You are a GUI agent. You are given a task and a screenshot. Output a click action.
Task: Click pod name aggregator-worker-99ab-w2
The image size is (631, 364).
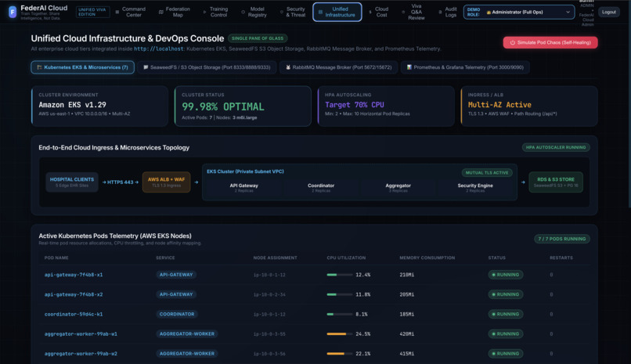[81, 354]
